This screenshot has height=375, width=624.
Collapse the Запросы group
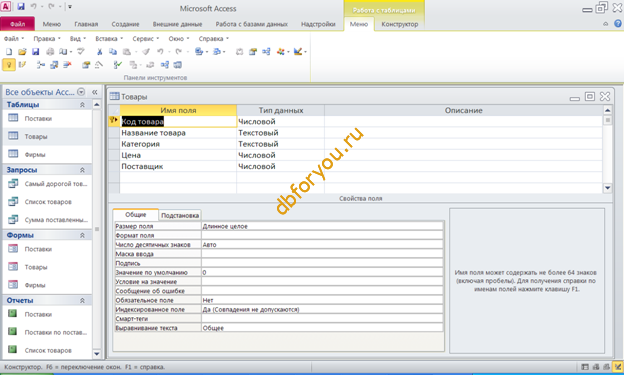[82, 170]
